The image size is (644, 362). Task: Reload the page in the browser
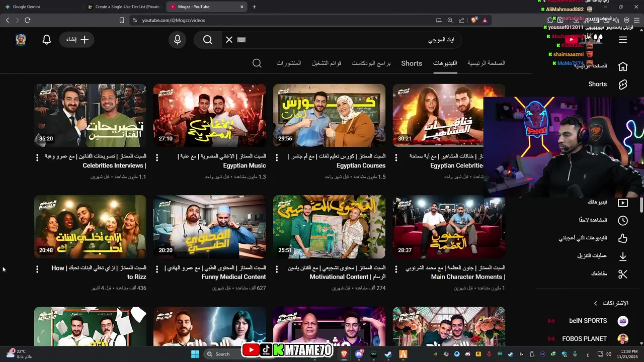[x=27, y=20]
